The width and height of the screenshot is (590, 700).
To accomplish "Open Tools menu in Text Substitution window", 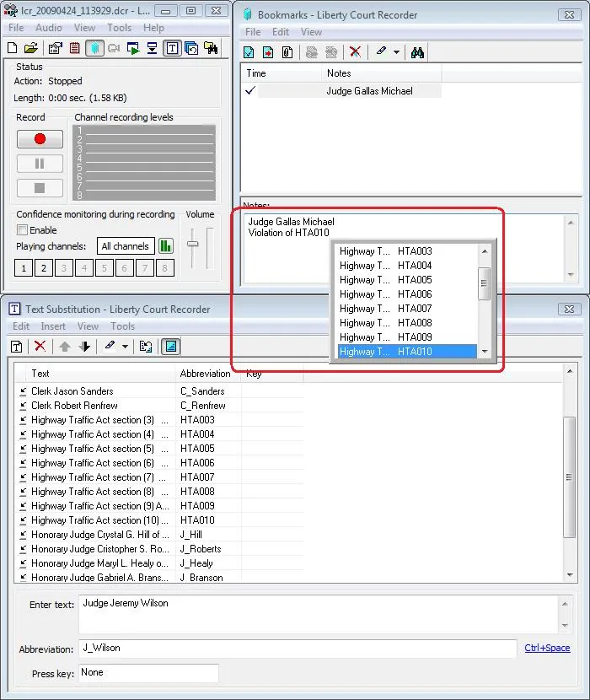I will click(x=123, y=326).
